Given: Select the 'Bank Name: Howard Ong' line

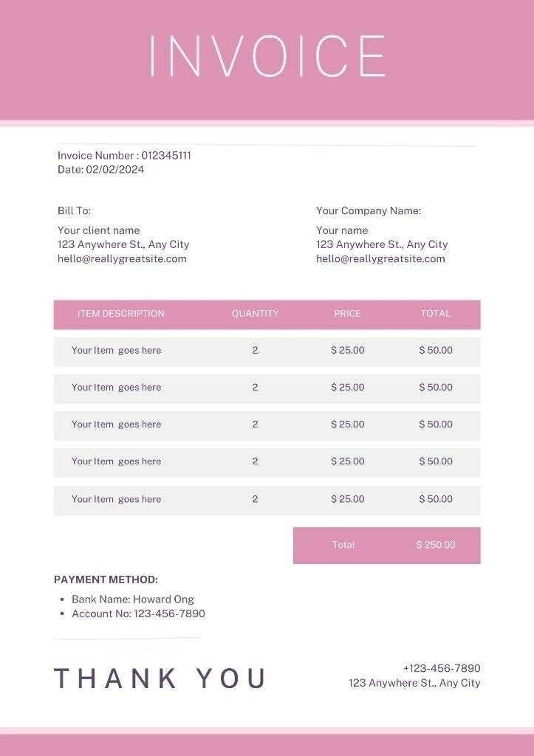Looking at the screenshot, I should tap(133, 599).
